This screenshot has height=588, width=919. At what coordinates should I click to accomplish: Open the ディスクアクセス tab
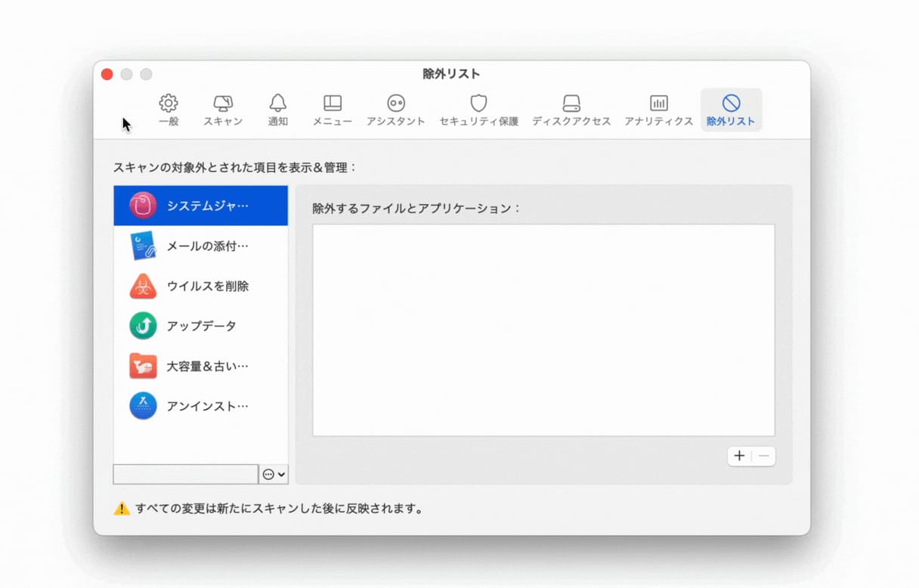click(571, 110)
